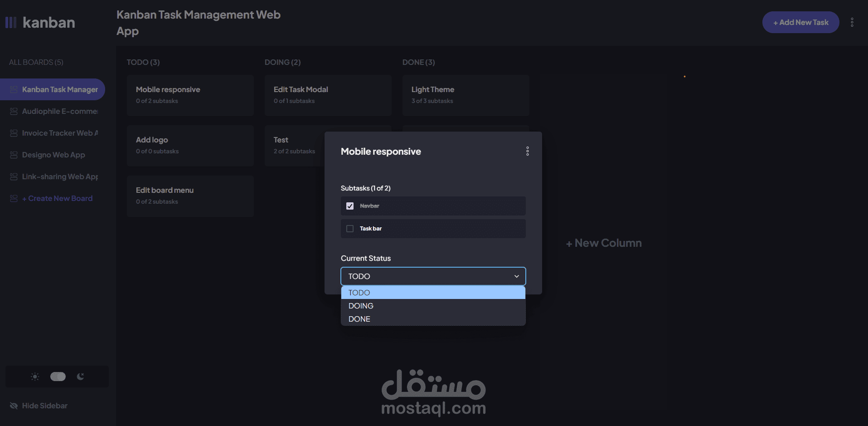
Task: Open the Edit board menu task card
Action: (190, 196)
